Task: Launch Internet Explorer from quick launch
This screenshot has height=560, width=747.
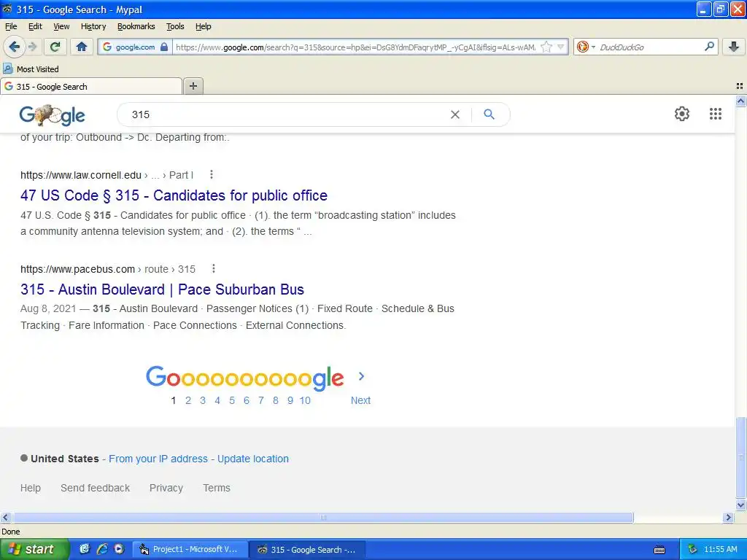Action: 101,549
